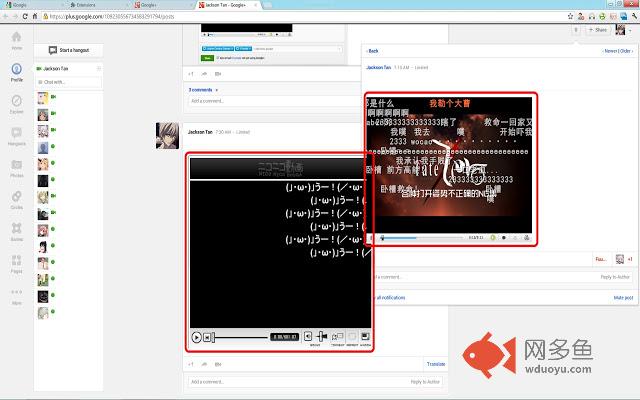Enter niconico fullscreen mode icon
The width and height of the screenshot is (640, 400).
pyautogui.click(x=365, y=336)
